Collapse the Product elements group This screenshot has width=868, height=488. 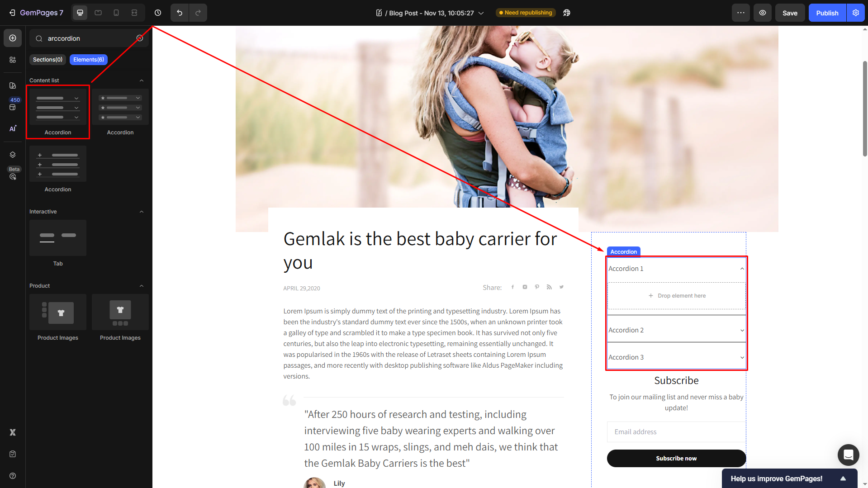click(142, 286)
